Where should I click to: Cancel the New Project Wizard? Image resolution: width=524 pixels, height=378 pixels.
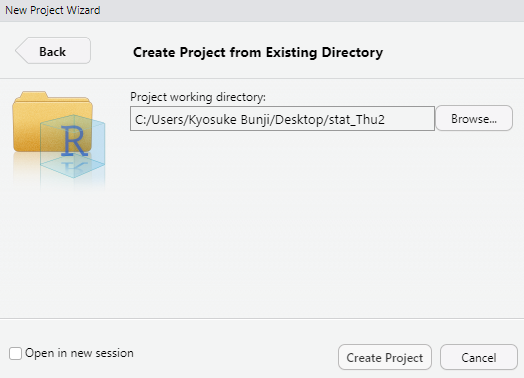tap(479, 357)
